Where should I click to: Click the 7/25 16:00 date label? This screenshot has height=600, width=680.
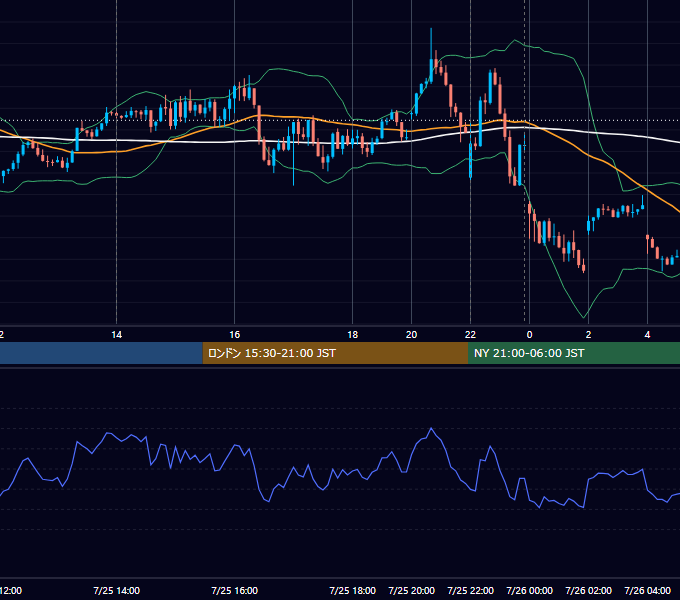(x=235, y=590)
